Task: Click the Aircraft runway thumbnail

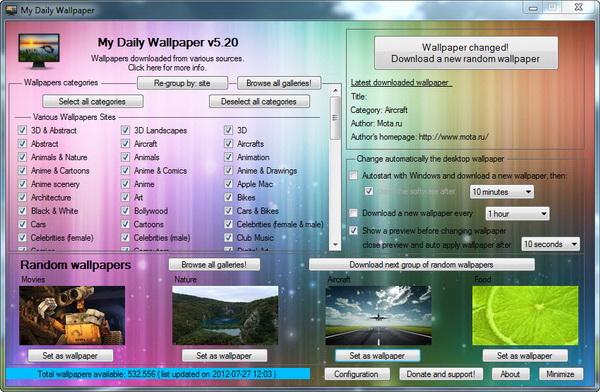Action: [x=378, y=315]
